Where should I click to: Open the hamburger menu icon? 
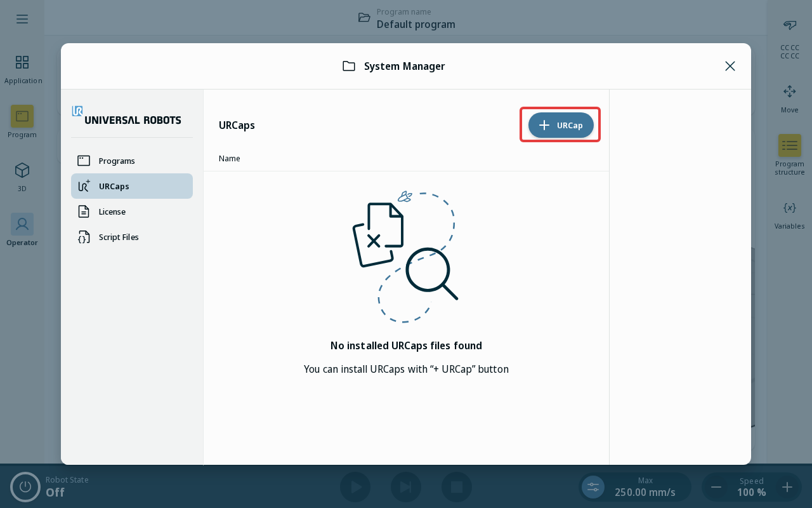pos(22,19)
